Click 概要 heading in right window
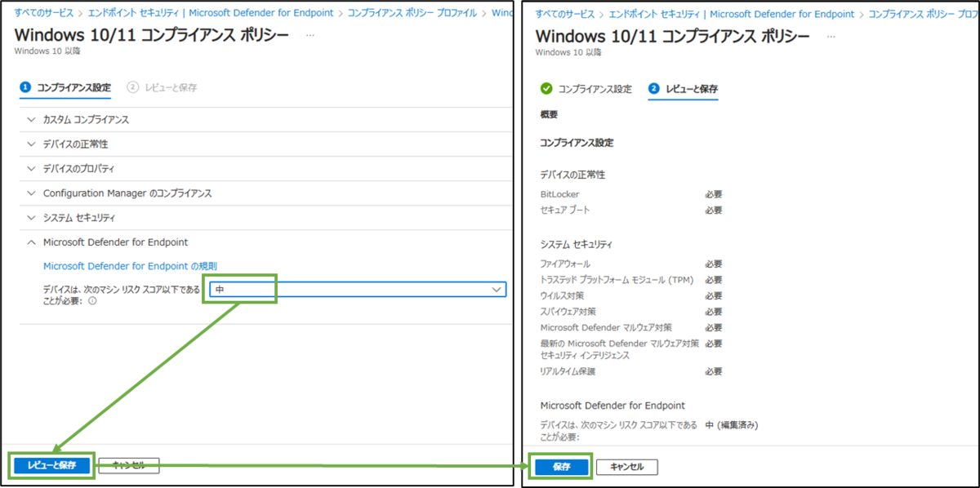The height and width of the screenshot is (488, 980). (x=549, y=115)
